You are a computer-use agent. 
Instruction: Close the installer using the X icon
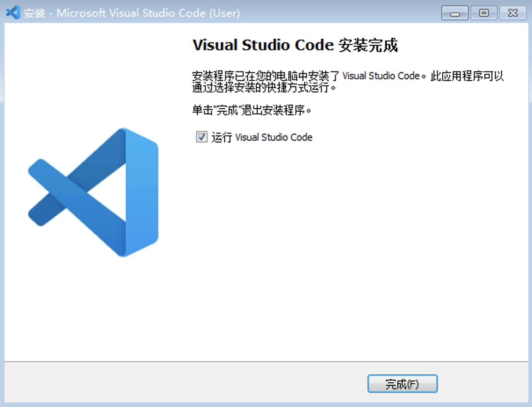[512, 13]
